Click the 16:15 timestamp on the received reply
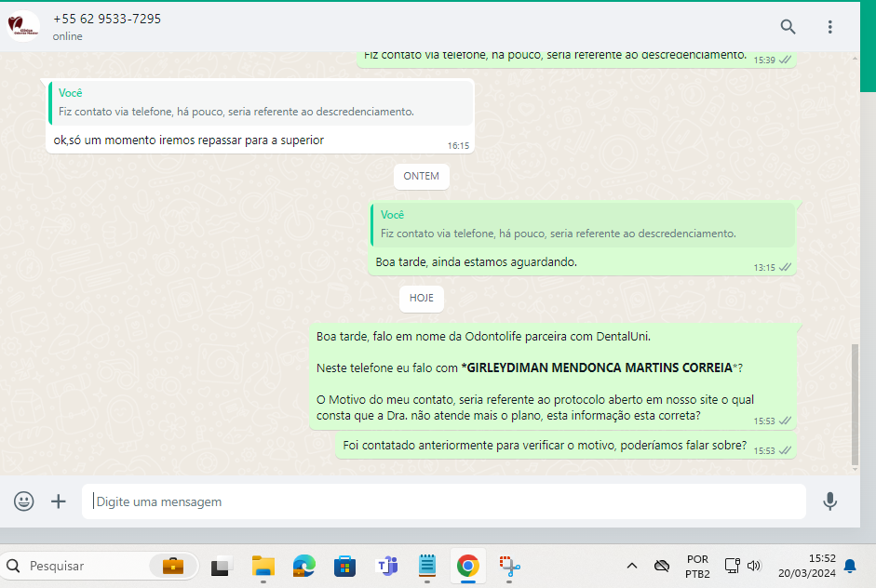This screenshot has width=876, height=588. pyautogui.click(x=458, y=146)
